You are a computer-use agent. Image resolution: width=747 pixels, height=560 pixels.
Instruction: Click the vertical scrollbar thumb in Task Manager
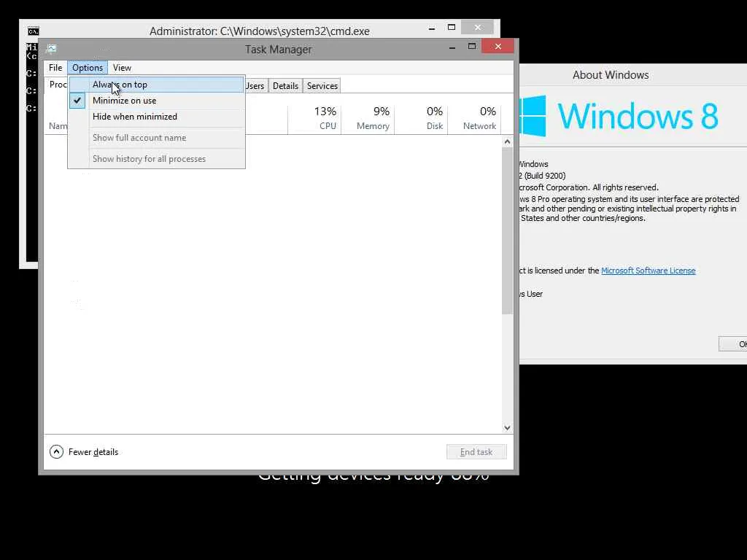click(x=507, y=231)
